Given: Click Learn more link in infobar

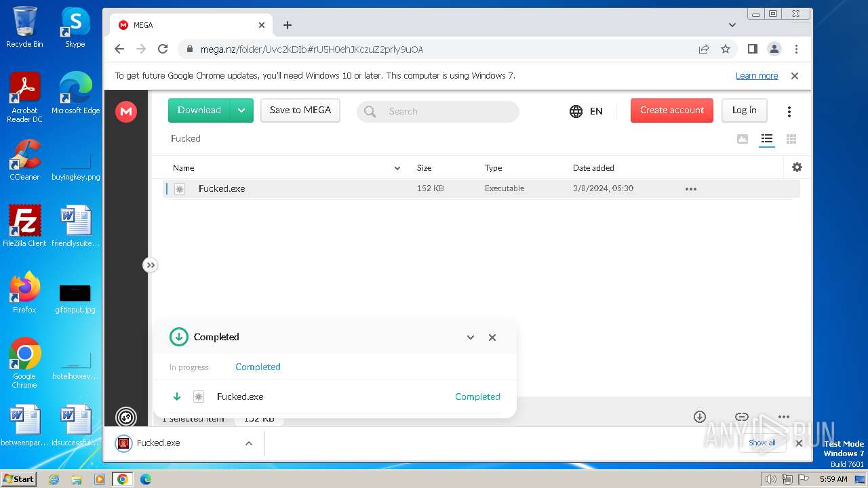Looking at the screenshot, I should click(x=757, y=76).
